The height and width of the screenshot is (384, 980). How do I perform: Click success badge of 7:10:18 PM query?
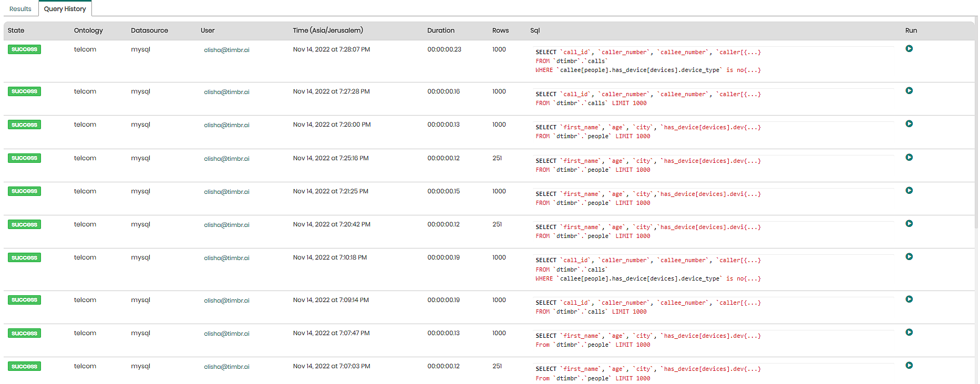[24, 257]
